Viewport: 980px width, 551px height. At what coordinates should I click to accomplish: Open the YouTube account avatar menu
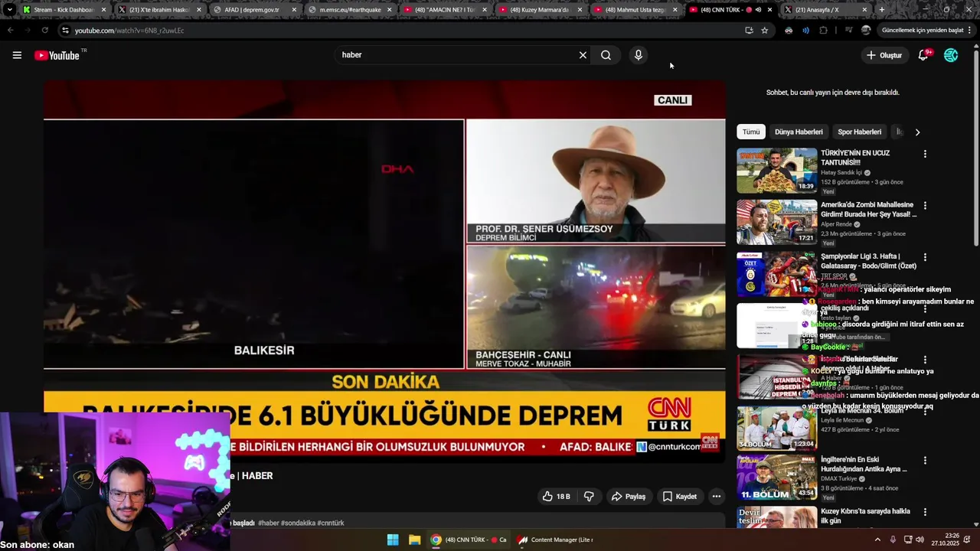[x=951, y=55]
